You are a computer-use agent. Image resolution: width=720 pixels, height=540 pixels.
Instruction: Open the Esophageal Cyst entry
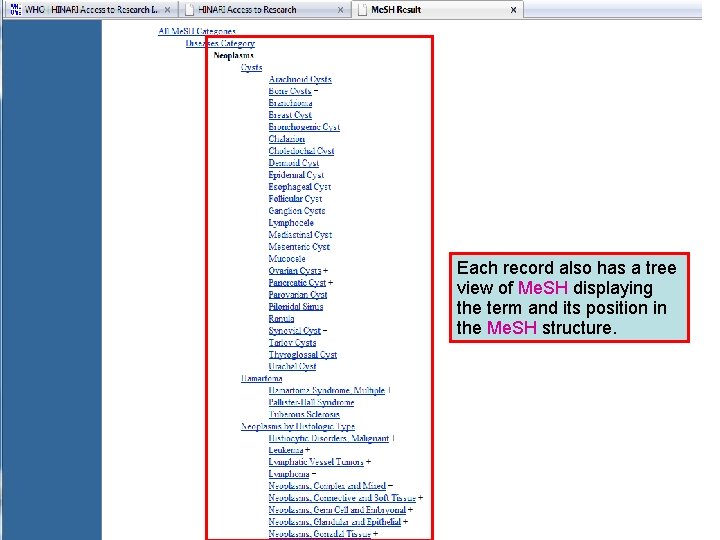tap(299, 187)
